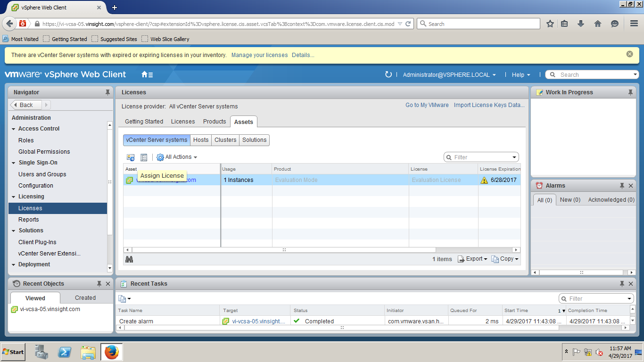644x362 pixels.
Task: Click the Firefox back arrow
Action: [x=9, y=24]
